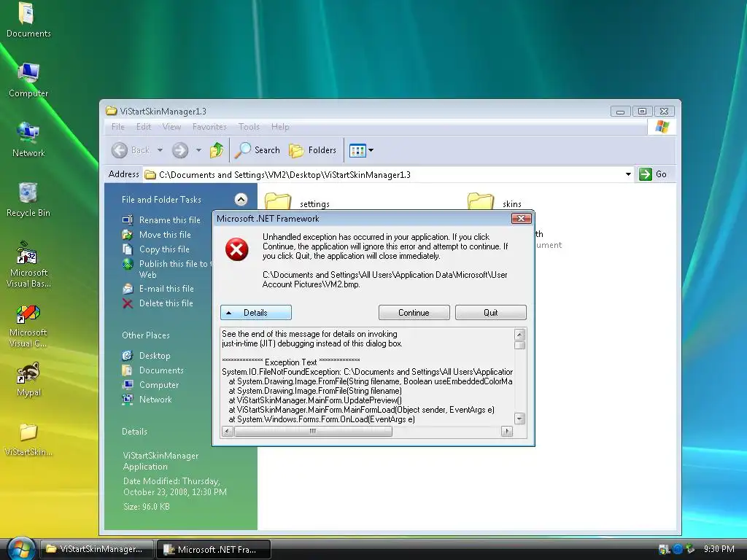747x560 pixels.
Task: Click Continue in the error dialog
Action: (414, 313)
